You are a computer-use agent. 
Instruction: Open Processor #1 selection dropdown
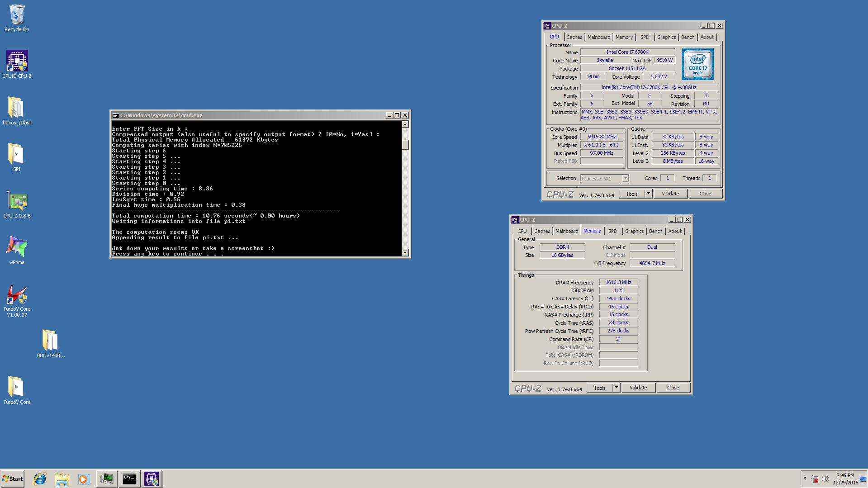pyautogui.click(x=625, y=178)
